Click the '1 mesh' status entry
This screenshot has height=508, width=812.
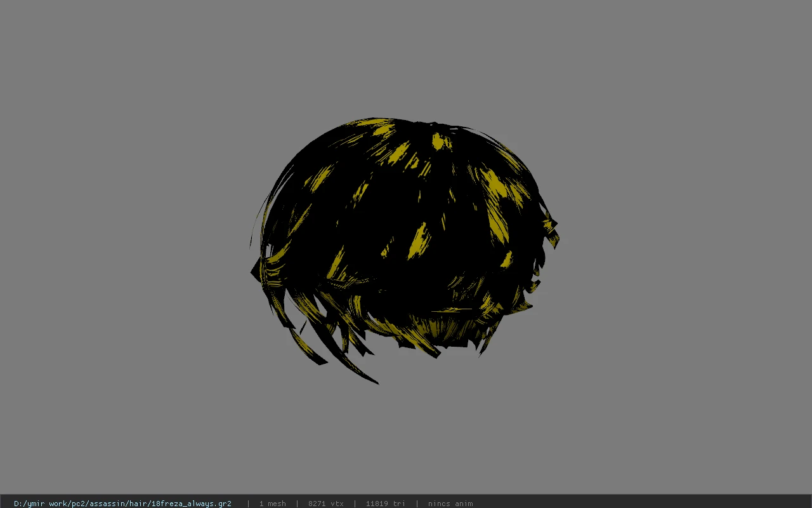coord(272,504)
